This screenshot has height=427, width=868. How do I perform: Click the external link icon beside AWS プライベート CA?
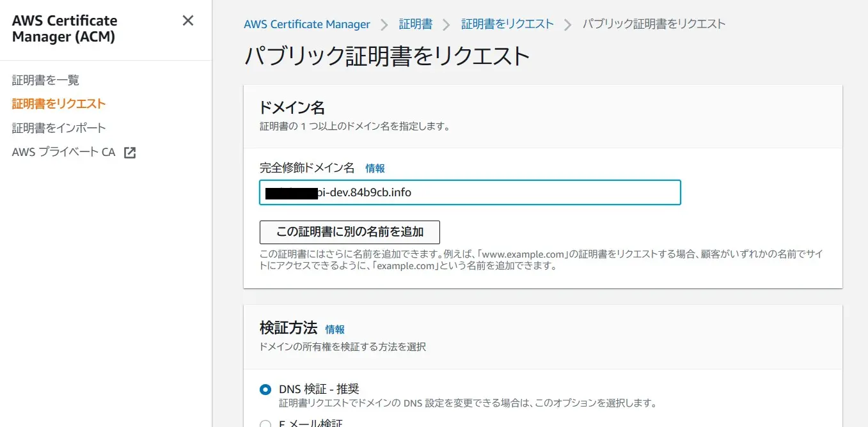[130, 153]
